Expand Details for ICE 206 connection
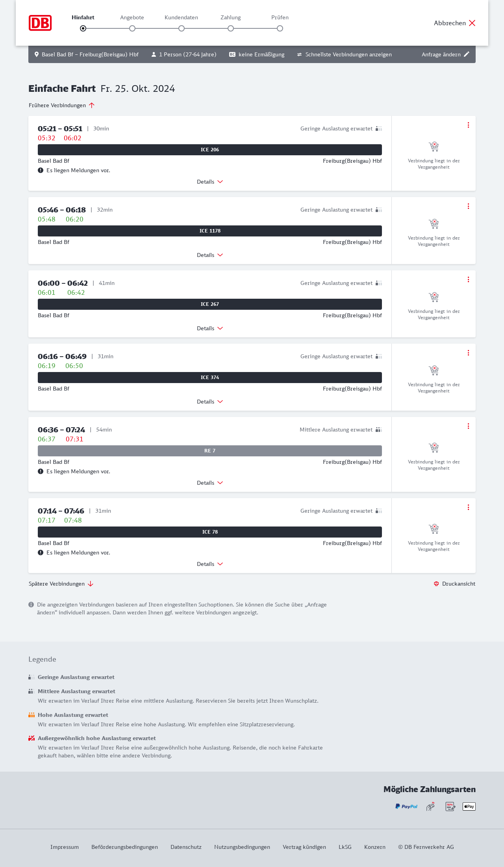Screen dimensions: 504x867 [210, 182]
